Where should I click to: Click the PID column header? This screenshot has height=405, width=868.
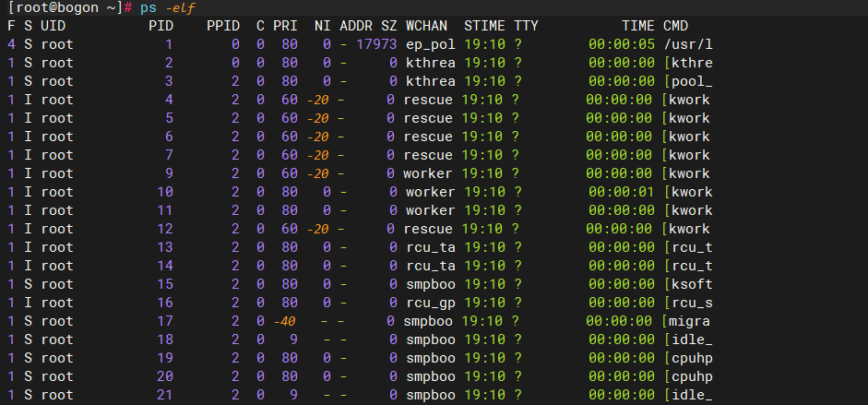tap(161, 26)
